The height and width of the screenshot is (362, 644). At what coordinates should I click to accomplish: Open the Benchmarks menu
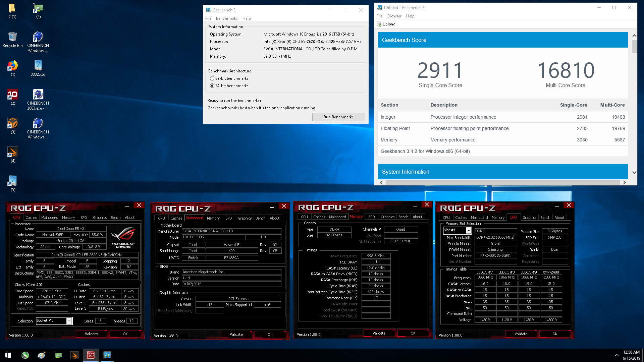click(x=227, y=18)
